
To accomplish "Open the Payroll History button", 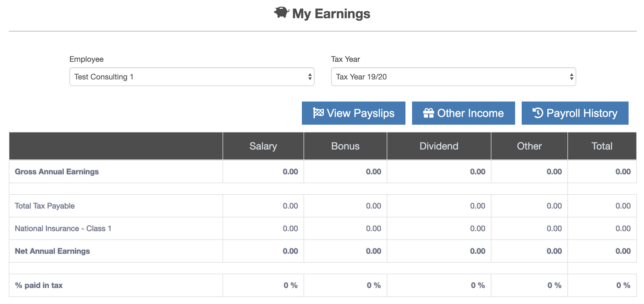I will (575, 113).
